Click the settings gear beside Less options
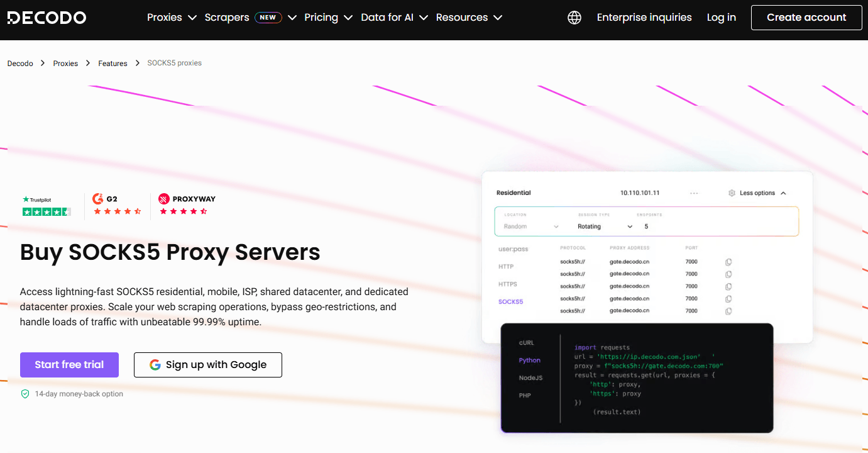The width and height of the screenshot is (868, 453). pyautogui.click(x=732, y=193)
